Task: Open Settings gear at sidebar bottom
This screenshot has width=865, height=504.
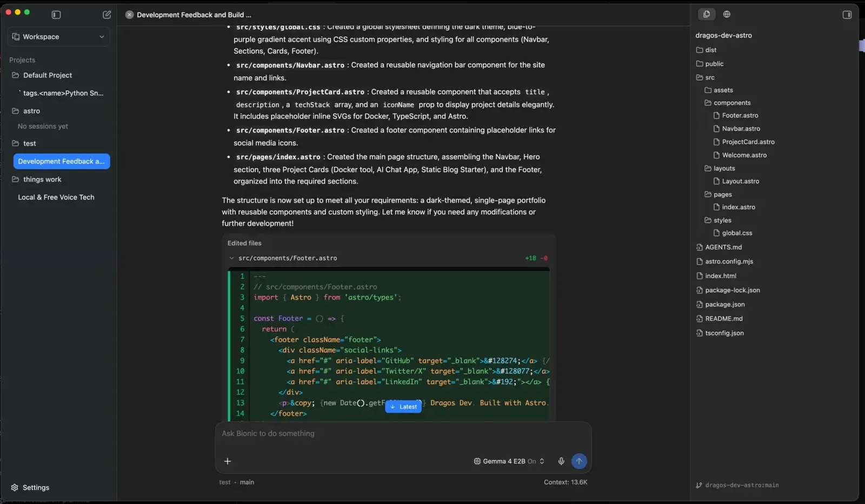Action: 30,487
